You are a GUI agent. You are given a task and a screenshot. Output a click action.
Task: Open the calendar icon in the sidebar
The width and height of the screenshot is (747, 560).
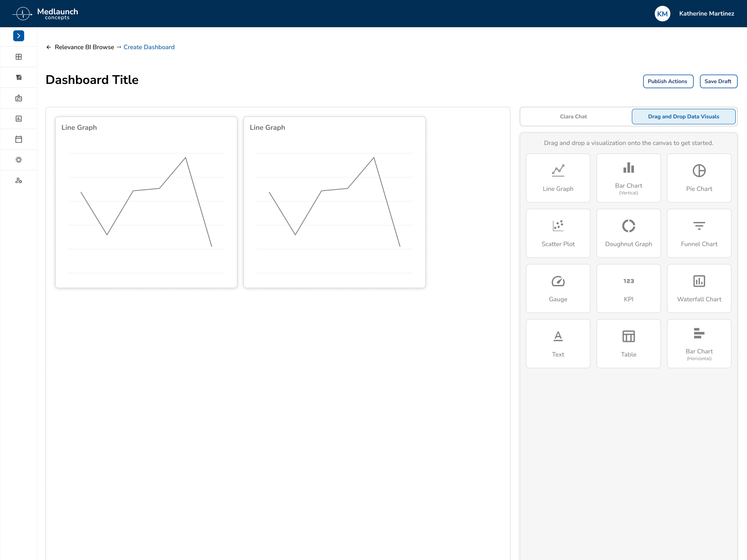[x=19, y=139]
